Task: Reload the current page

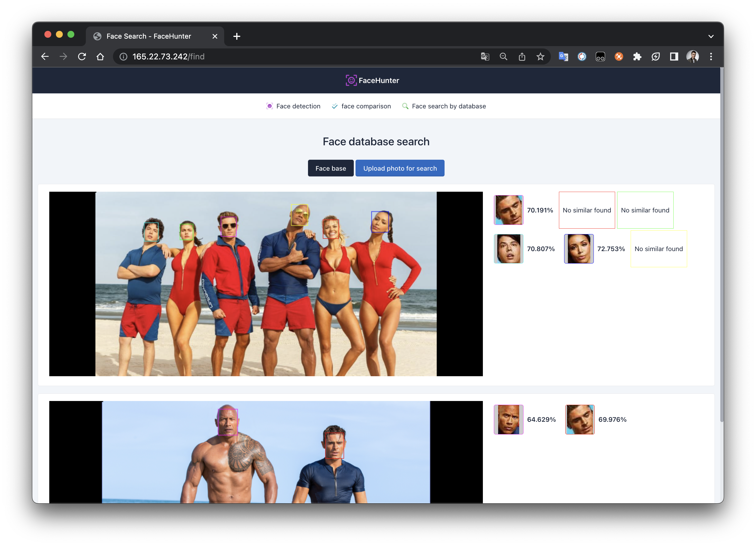Action: tap(82, 57)
